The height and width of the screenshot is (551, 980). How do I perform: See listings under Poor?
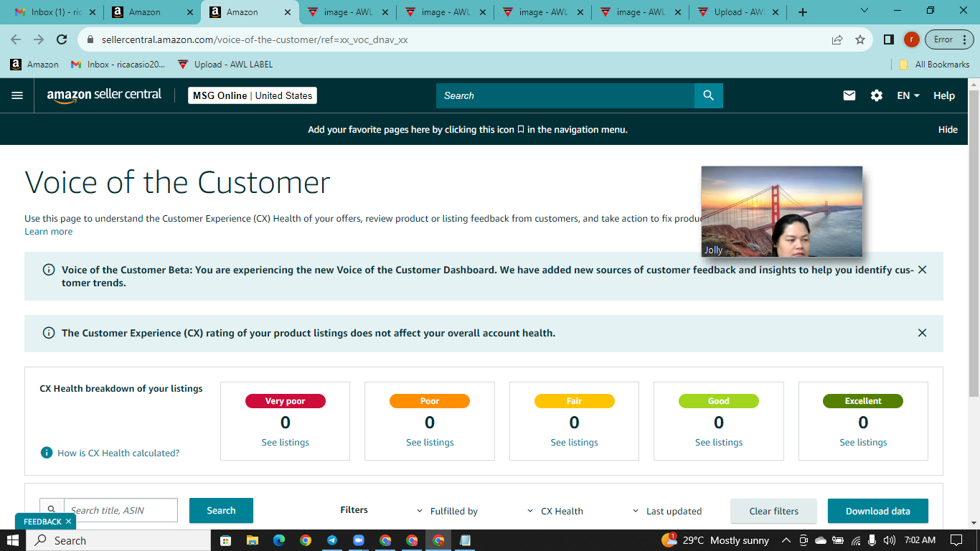click(x=430, y=442)
